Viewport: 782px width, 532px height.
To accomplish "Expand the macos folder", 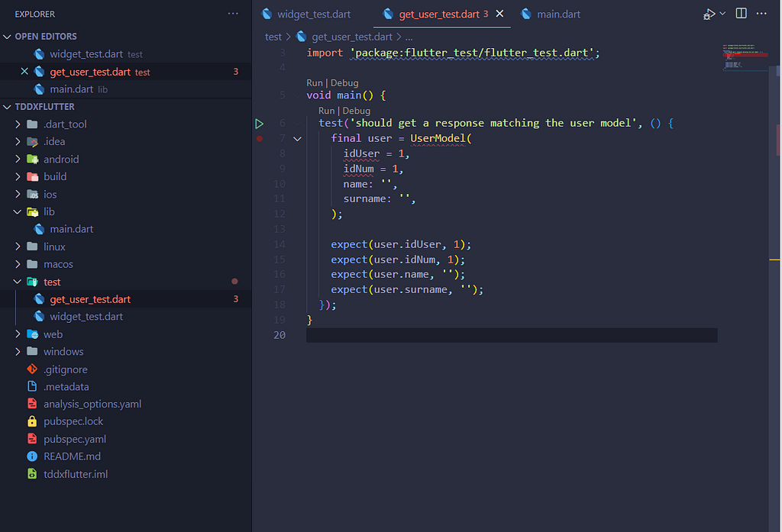I will 18,264.
